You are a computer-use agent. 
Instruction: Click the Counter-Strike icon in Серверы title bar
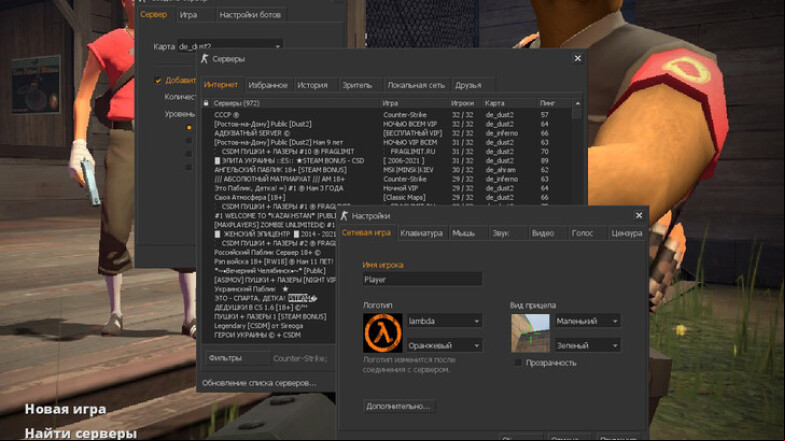pyautogui.click(x=204, y=59)
